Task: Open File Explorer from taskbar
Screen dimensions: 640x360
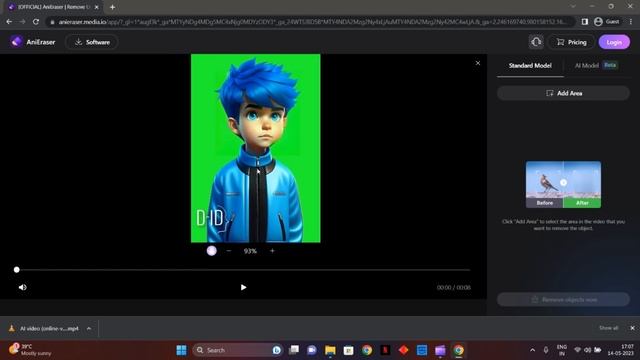Action: click(x=330, y=350)
